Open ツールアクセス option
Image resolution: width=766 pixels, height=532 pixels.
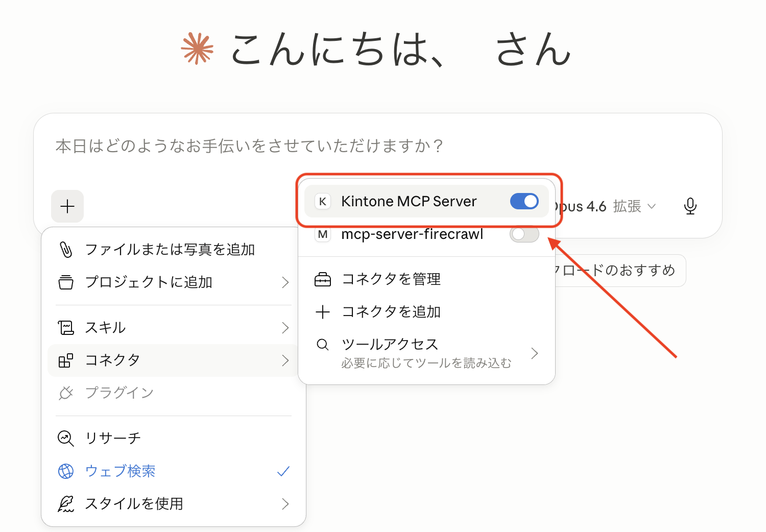(x=426, y=353)
